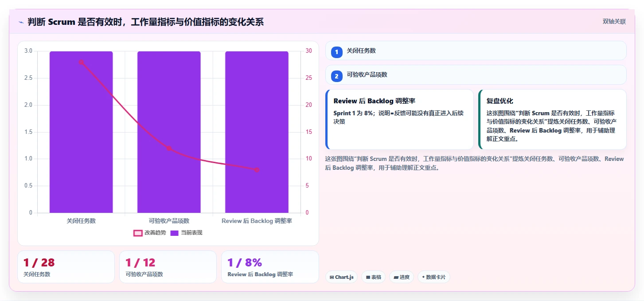The image size is (644, 301).
Task: Click x-axis label 关闭任务数
Action: click(x=81, y=221)
